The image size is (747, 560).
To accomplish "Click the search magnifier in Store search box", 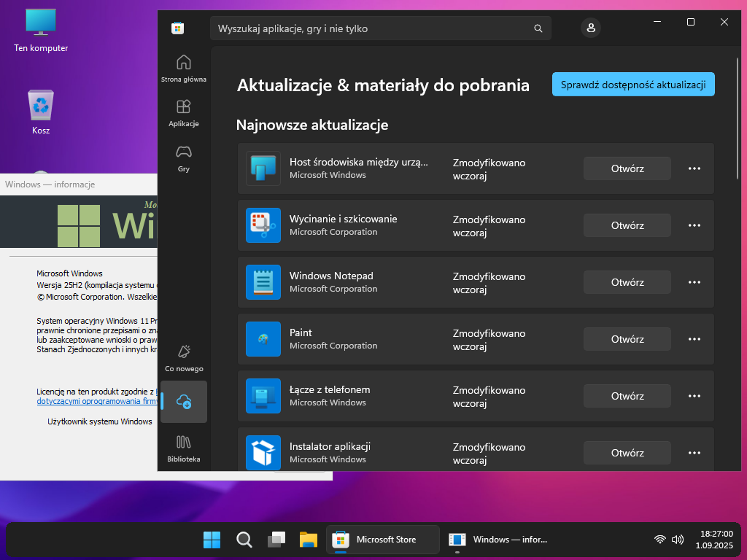I will [538, 28].
